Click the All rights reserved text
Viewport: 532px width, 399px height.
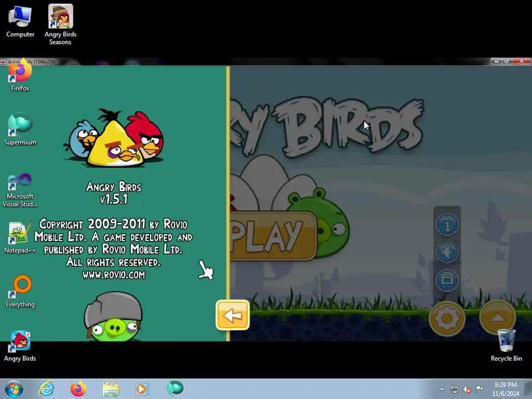point(113,262)
